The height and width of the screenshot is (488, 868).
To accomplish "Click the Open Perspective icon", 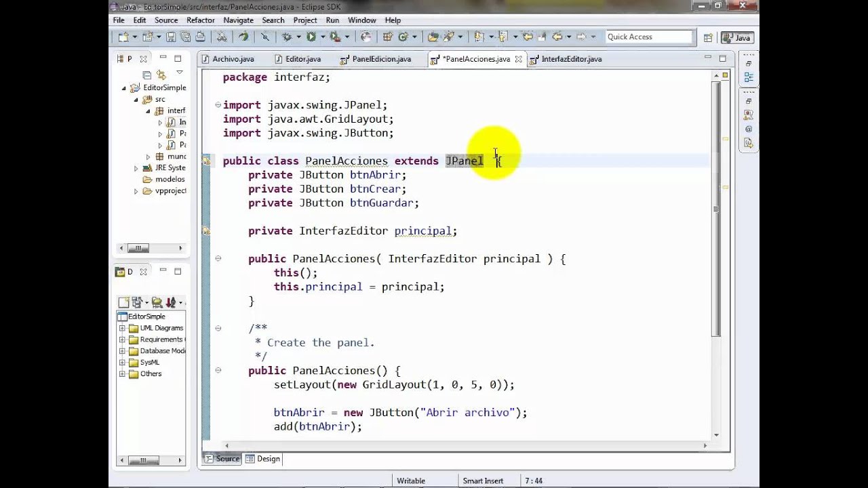I will [x=708, y=38].
